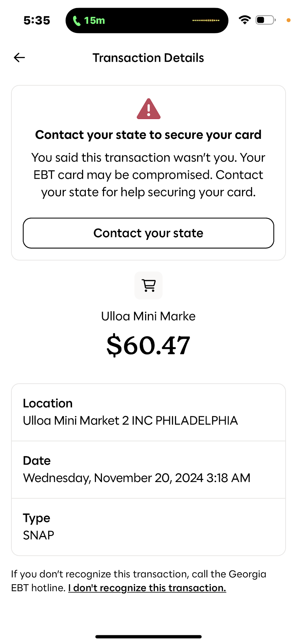Tap the green phone call icon
Screen dimensions: 297x644
pyautogui.click(x=77, y=21)
